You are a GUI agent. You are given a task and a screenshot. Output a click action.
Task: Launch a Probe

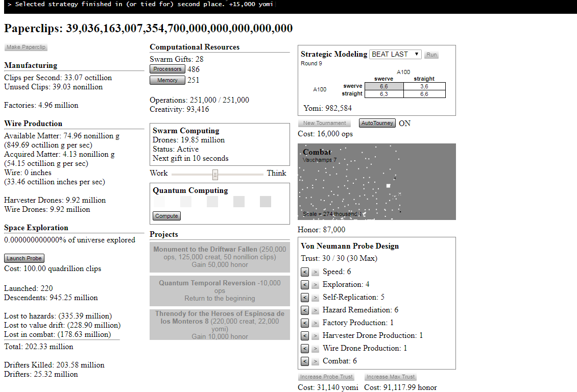coord(24,258)
